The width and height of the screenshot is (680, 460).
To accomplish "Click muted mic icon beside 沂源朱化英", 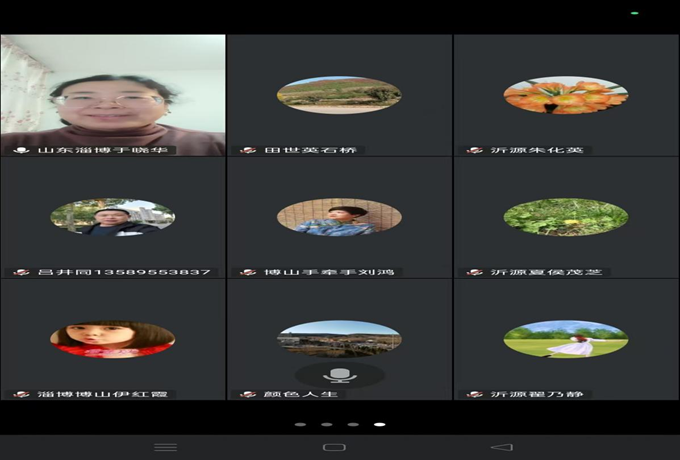I will [x=475, y=150].
